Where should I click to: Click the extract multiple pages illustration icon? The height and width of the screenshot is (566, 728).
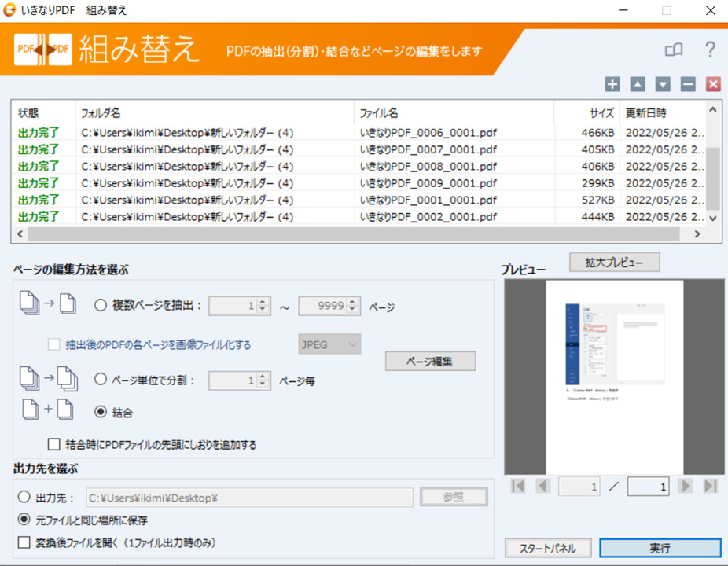coord(48,303)
